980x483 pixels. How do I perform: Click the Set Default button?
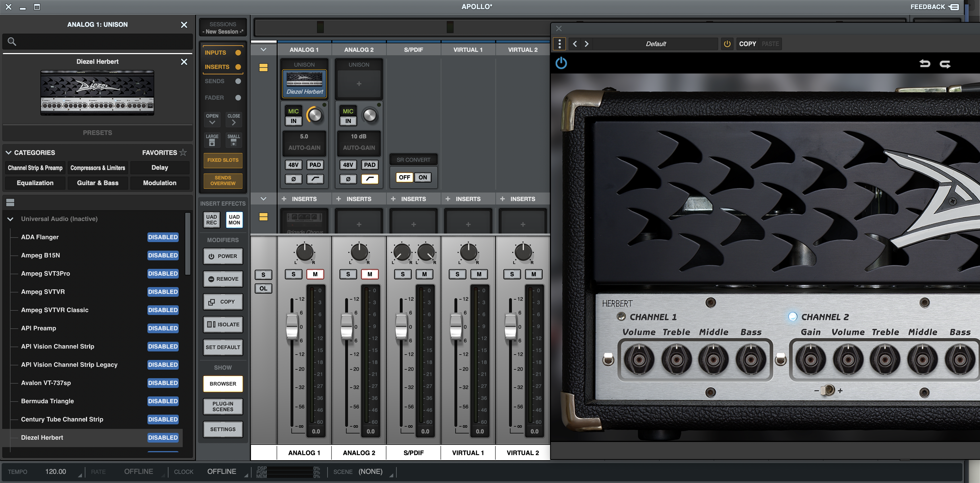pos(223,347)
